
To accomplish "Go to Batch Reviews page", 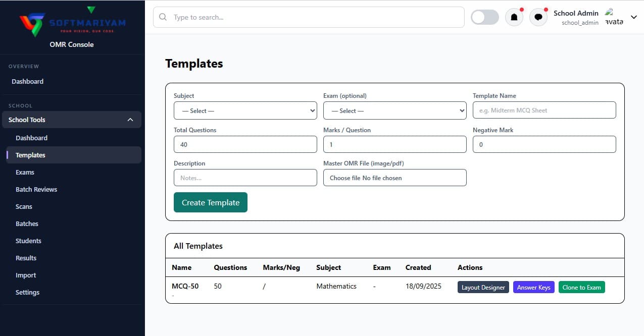I will click(x=36, y=189).
